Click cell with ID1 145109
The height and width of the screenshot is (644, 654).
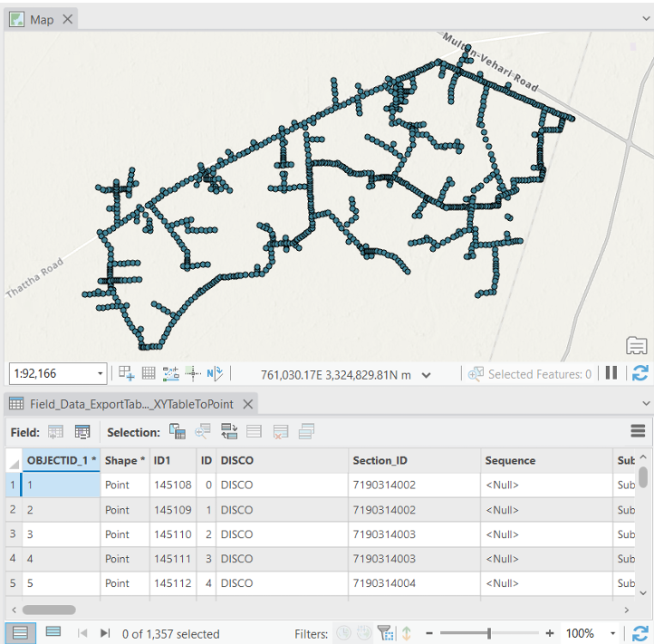[x=173, y=510]
